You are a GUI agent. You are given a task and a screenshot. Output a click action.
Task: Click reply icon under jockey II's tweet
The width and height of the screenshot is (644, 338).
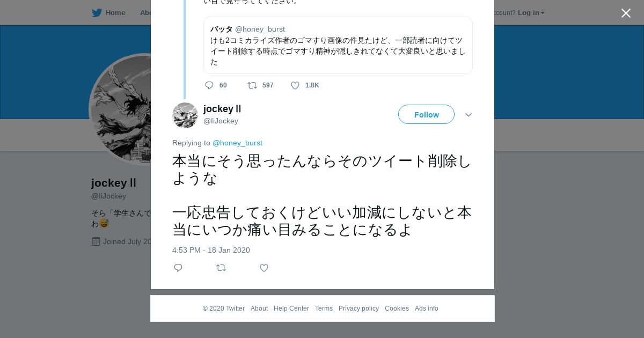click(178, 268)
